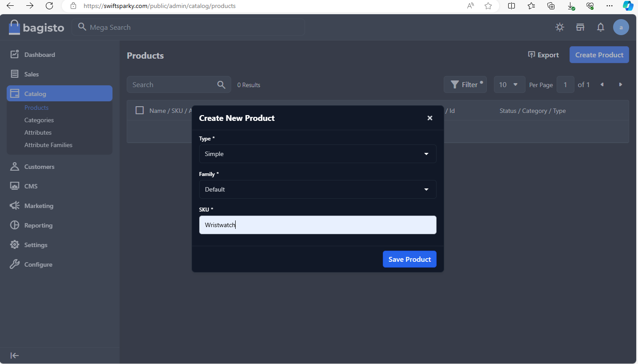
Task: Click the site padlock icon
Action: 73,6
